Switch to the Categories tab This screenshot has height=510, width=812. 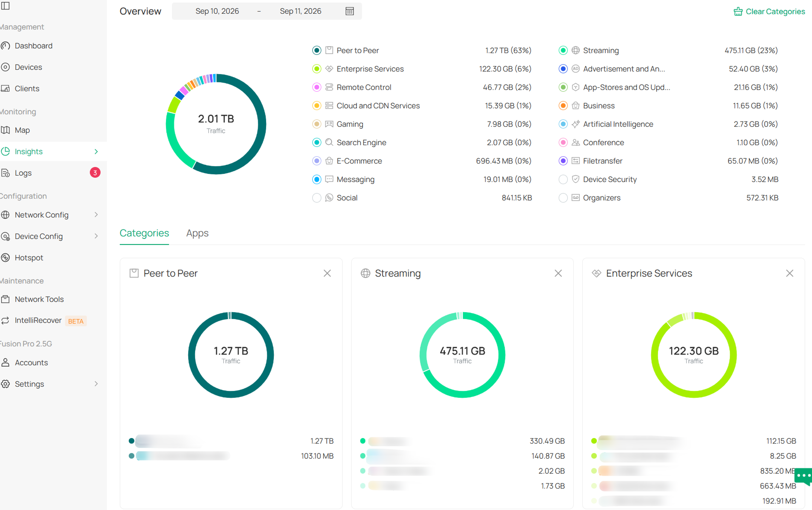(144, 233)
